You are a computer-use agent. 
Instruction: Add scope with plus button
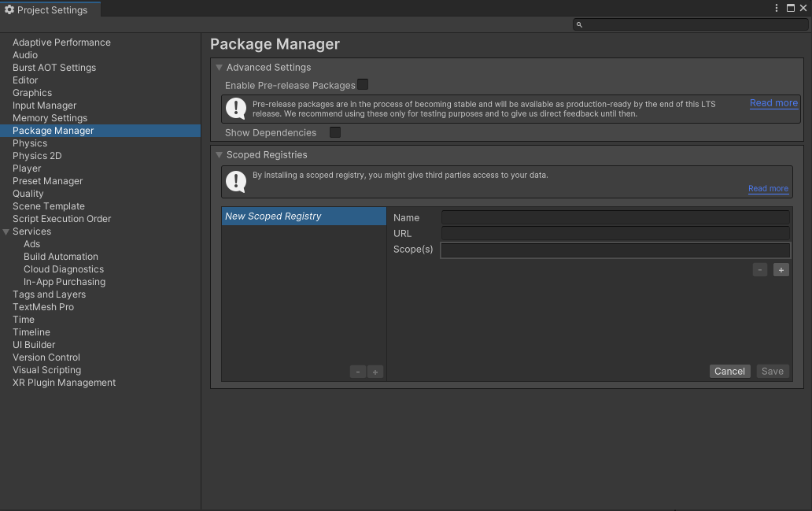coord(781,270)
